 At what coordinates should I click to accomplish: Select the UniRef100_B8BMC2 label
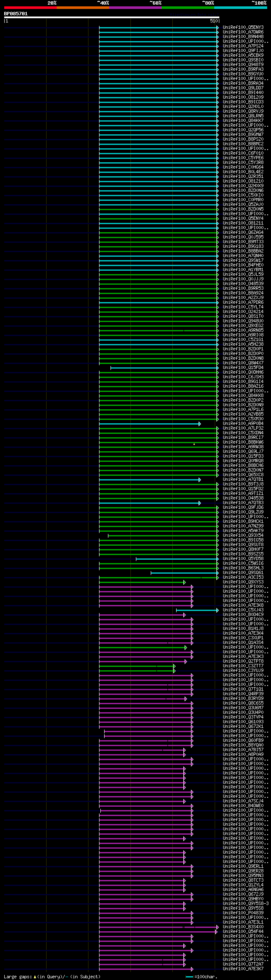tap(243, 144)
